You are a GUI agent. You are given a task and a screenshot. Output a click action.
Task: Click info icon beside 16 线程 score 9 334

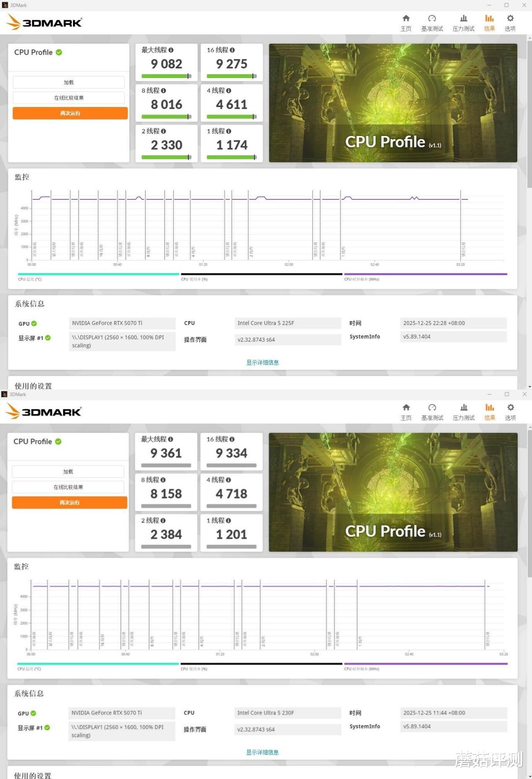(x=232, y=439)
